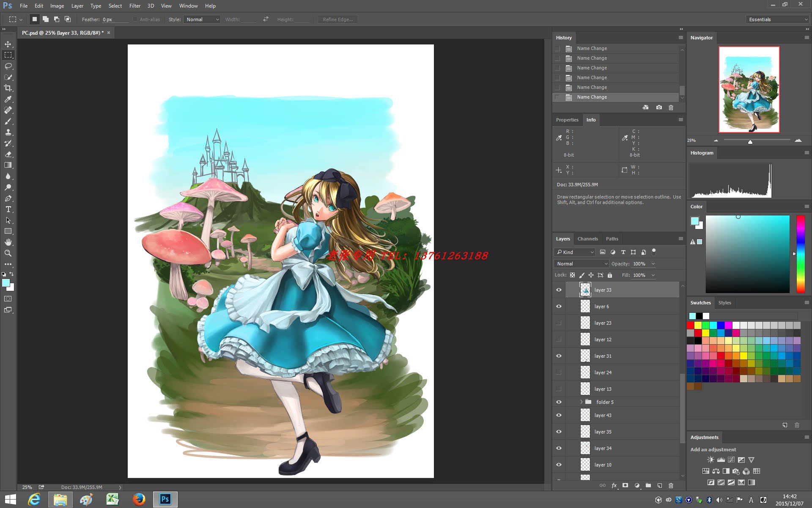Viewport: 812px width, 508px height.
Task: Hide layer 33 visibility eye
Action: (559, 290)
